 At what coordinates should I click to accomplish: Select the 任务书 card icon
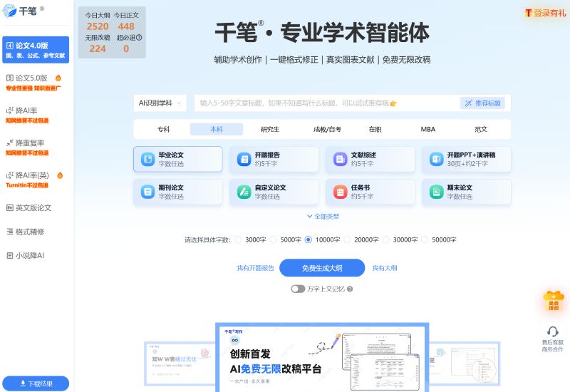(x=340, y=192)
